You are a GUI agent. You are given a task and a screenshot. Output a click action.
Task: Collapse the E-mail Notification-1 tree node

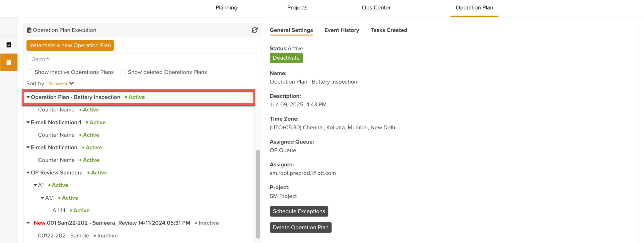(28, 122)
